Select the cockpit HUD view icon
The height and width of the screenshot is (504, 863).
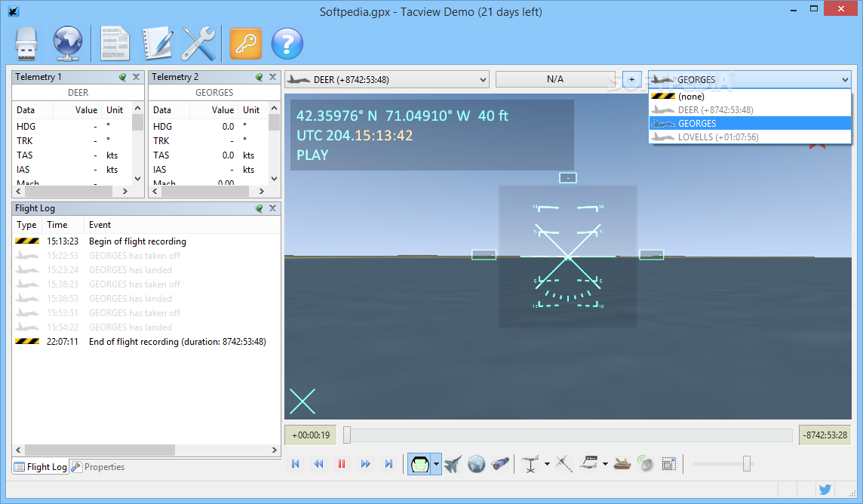pyautogui.click(x=420, y=464)
